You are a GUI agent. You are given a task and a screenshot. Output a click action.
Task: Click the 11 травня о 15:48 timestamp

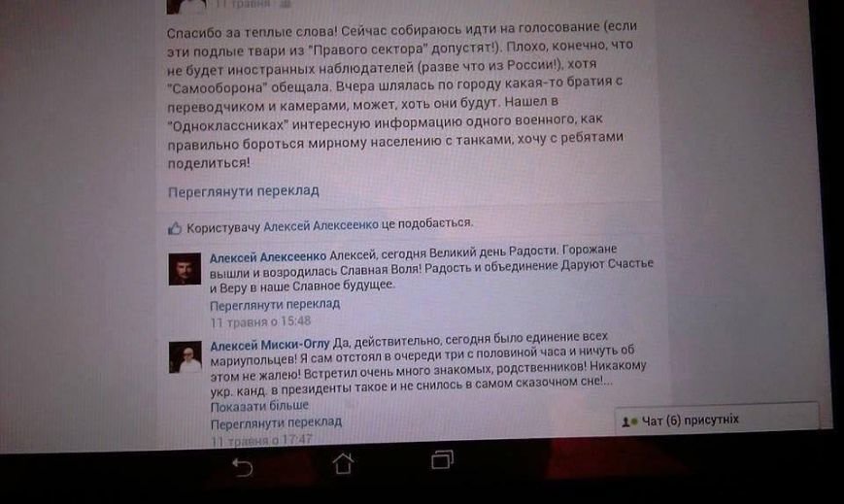[260, 322]
